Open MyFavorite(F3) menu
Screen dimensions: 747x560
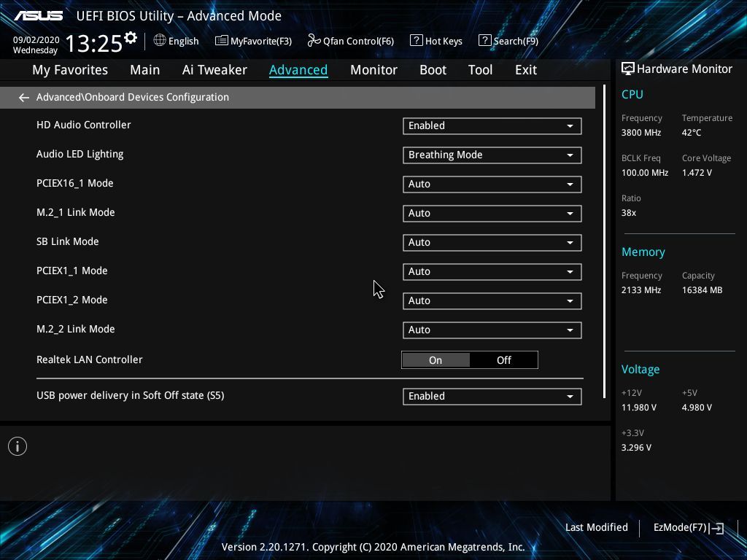coord(253,41)
